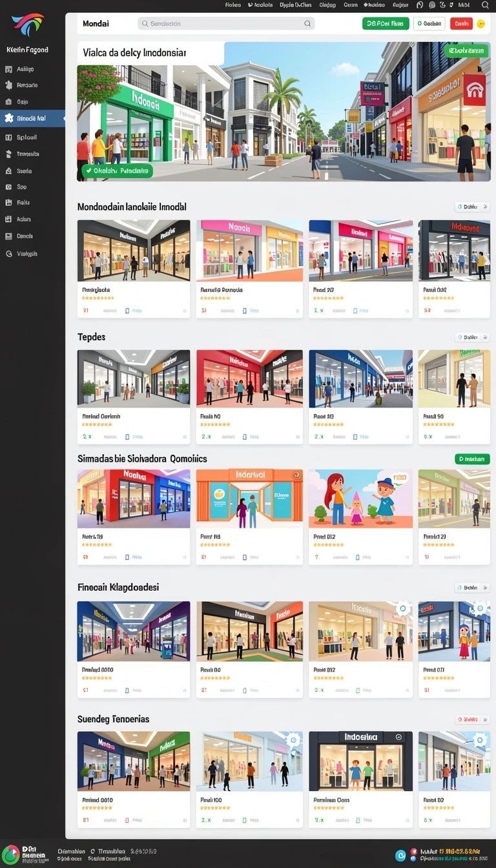
Task: Click the green DB Poet Baue button
Action: tap(386, 24)
